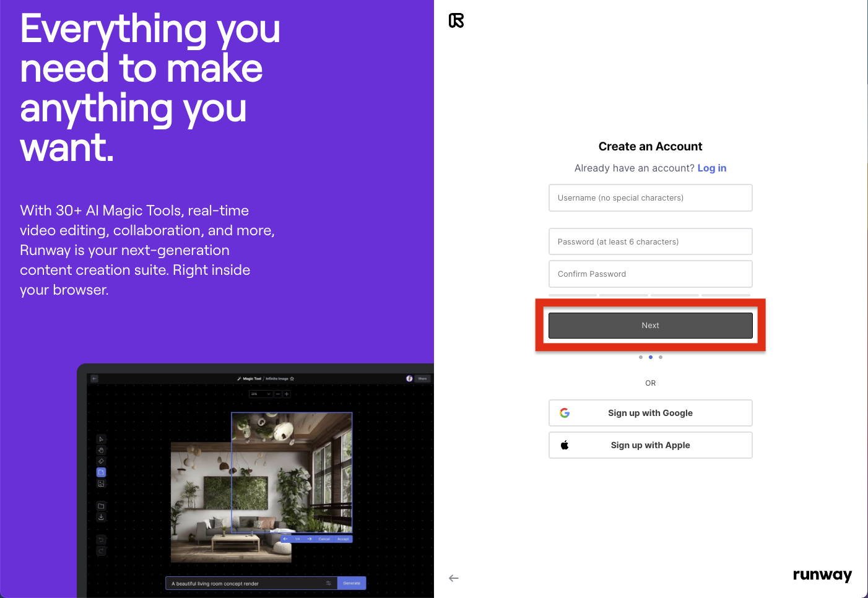Select Infinite Image in the breadcrumb
This screenshot has height=598, width=868.
click(x=277, y=378)
